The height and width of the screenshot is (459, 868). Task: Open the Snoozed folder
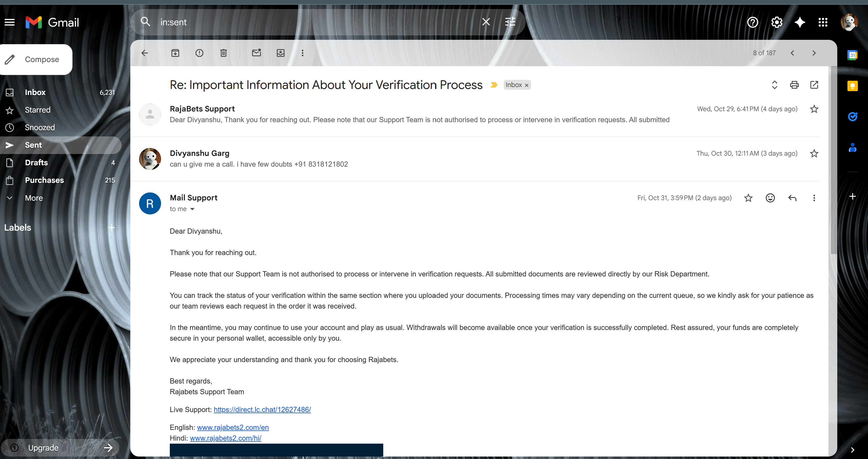[60, 127]
